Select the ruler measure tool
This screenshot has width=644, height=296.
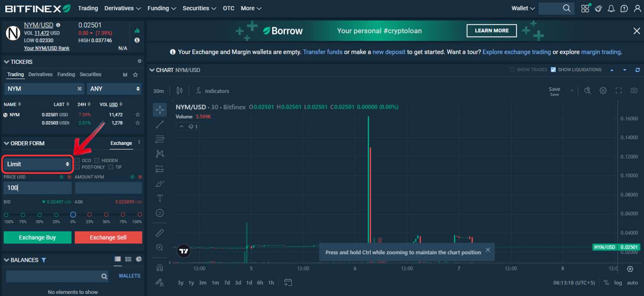160,233
